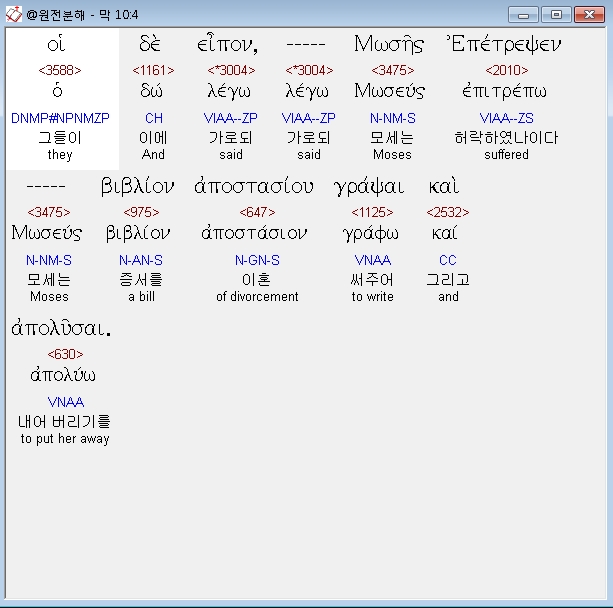The width and height of the screenshot is (613, 608).
Task: Click the English gloss 'to write'
Action: [372, 296]
